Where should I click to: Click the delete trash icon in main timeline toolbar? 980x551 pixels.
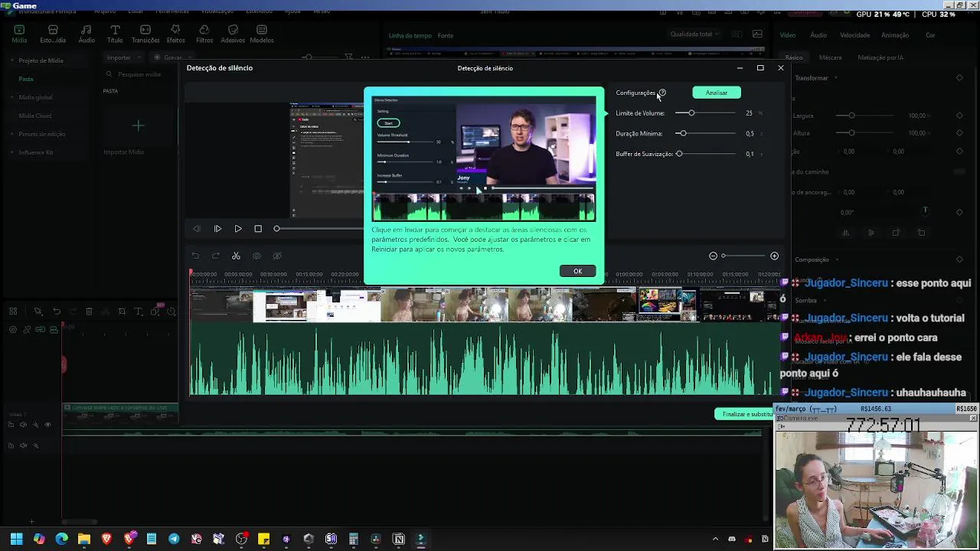[89, 311]
